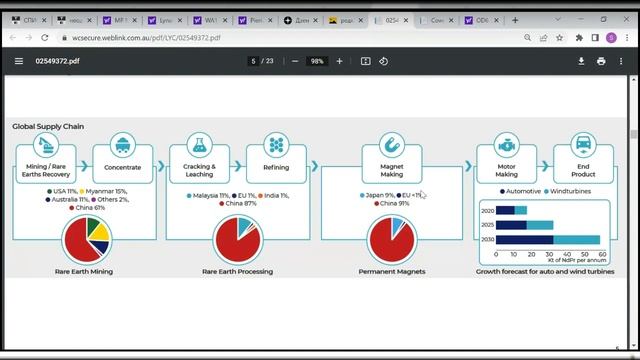Click the Concentrate stage box
The width and height of the screenshot is (640, 360).
122,164
